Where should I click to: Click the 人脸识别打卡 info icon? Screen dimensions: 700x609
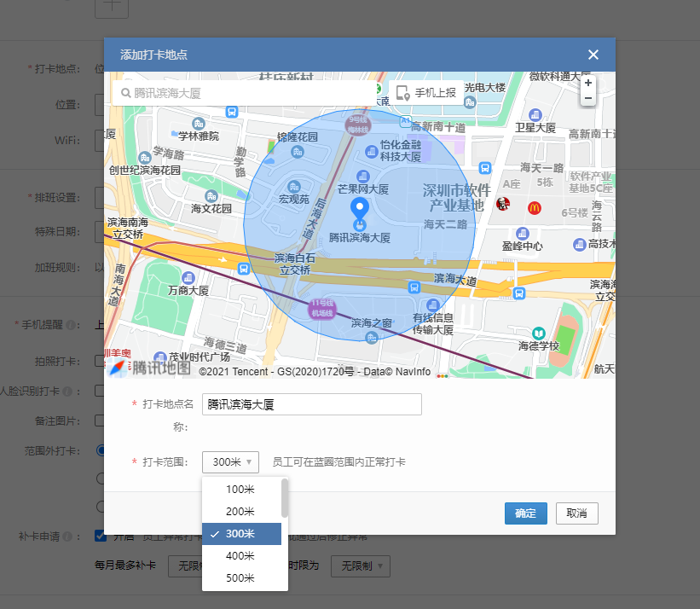67,391
